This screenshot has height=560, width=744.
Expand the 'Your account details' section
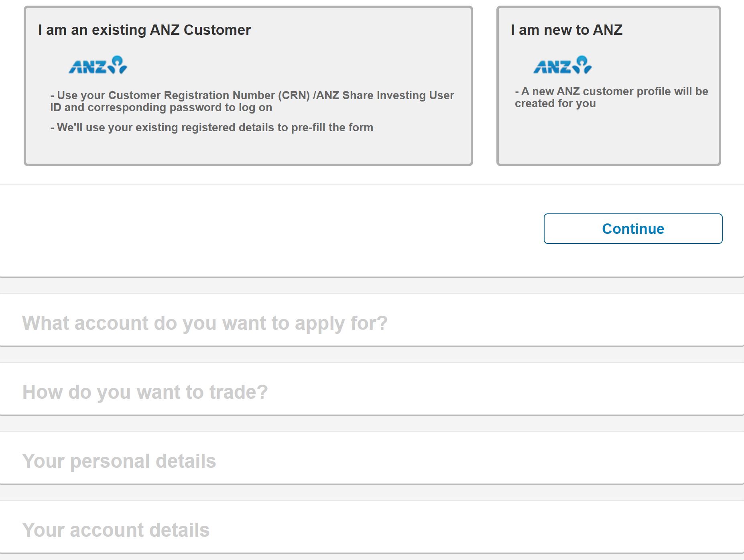click(x=116, y=530)
